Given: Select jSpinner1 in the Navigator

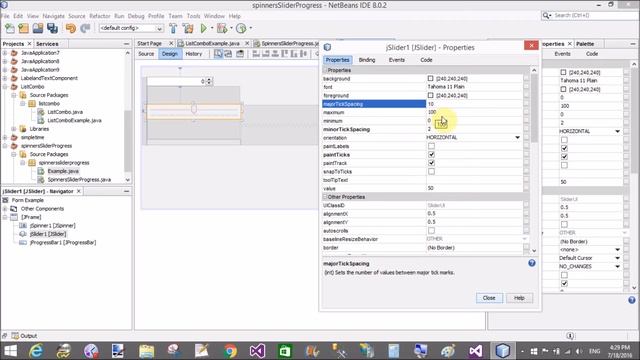Looking at the screenshot, I should click(52, 225).
